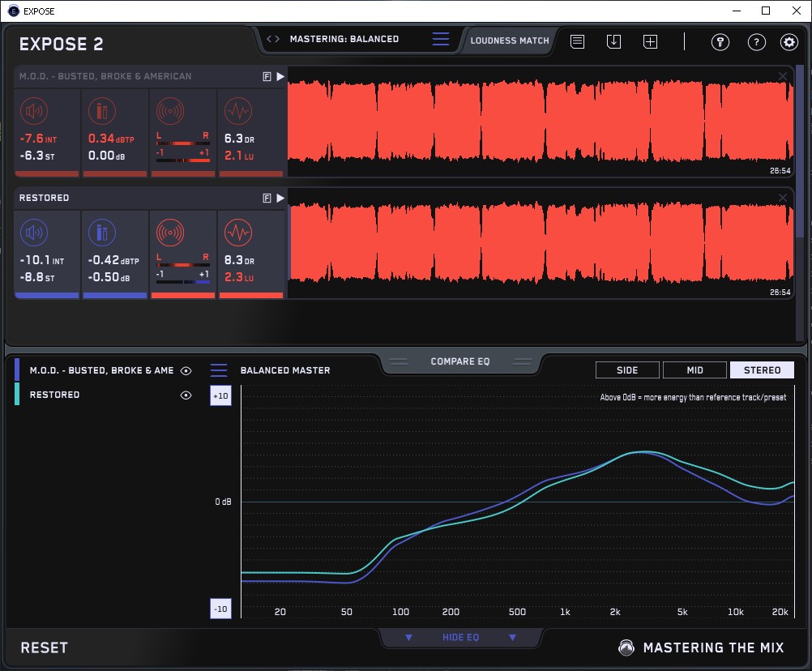Play the RESTORED track
Viewport: 812px width, 671px height.
coord(280,198)
